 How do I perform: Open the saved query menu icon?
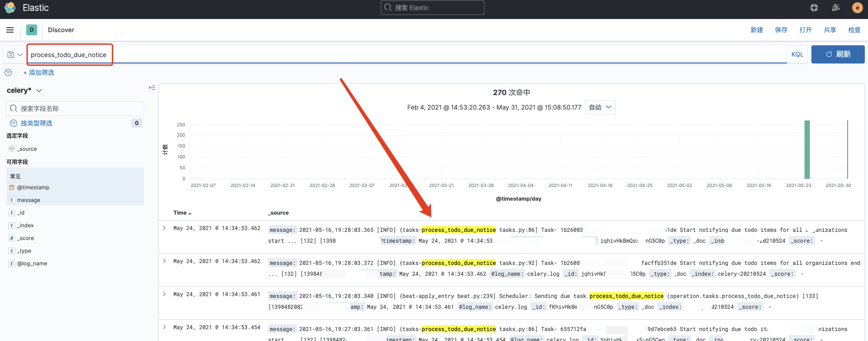pyautogui.click(x=14, y=55)
